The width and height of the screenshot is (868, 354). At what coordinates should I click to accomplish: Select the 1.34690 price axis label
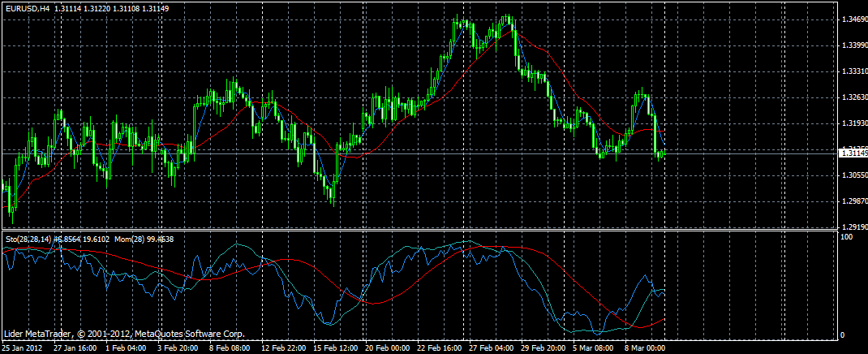coord(853,19)
